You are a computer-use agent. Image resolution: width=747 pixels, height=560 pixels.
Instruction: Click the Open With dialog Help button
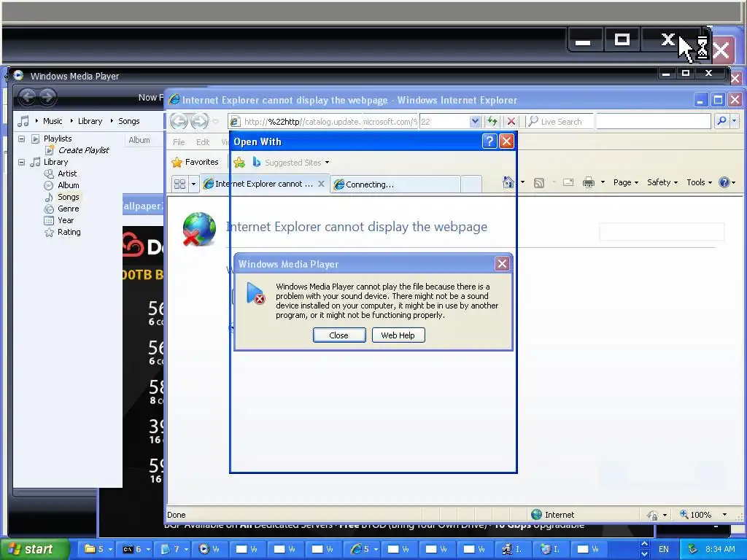(x=489, y=141)
